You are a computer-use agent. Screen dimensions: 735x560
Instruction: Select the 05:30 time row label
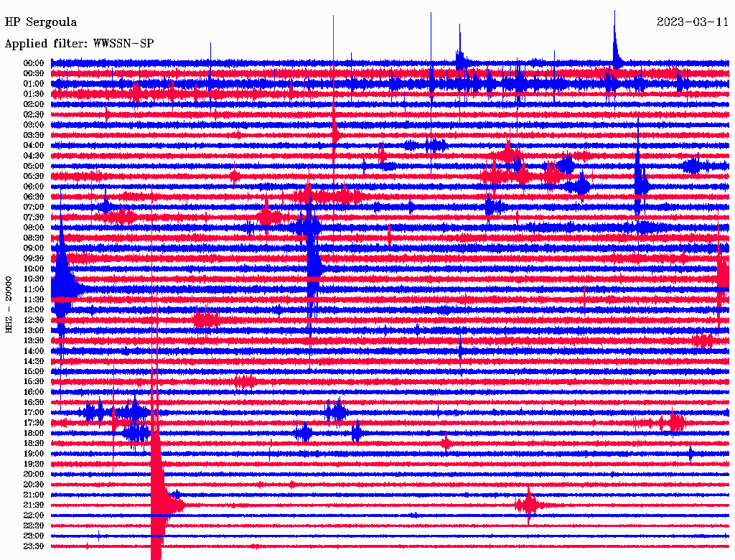34,176
